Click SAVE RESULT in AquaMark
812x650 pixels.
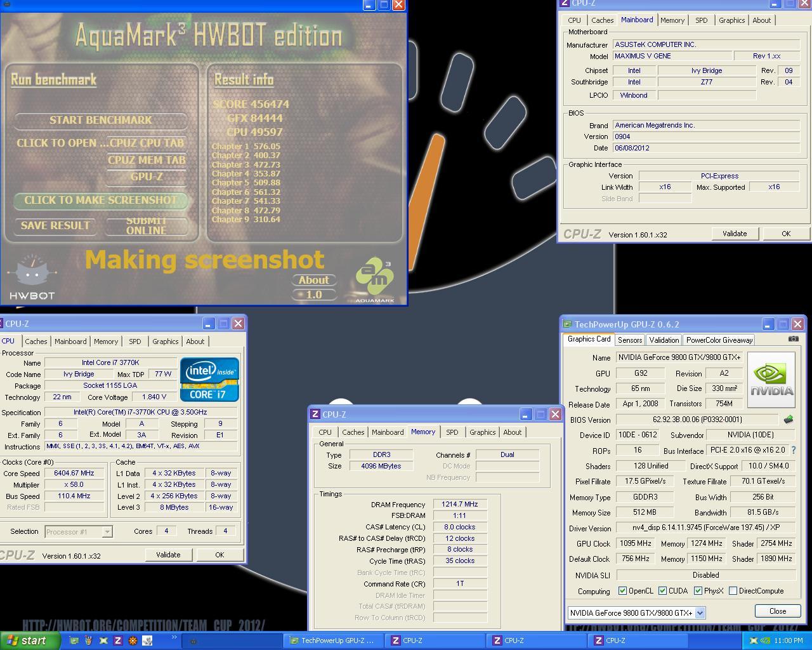tap(55, 225)
